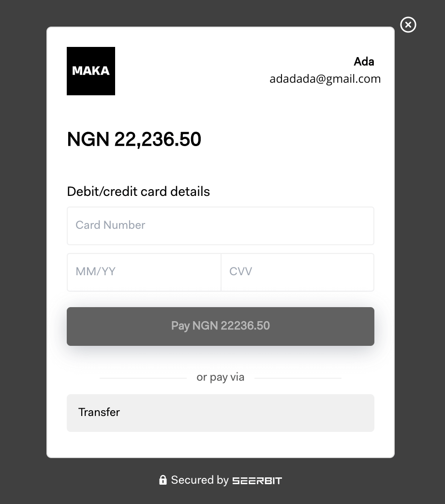This screenshot has width=445, height=504.
Task: Click the dark overlay outside the payment modal
Action: tap(23, 251)
